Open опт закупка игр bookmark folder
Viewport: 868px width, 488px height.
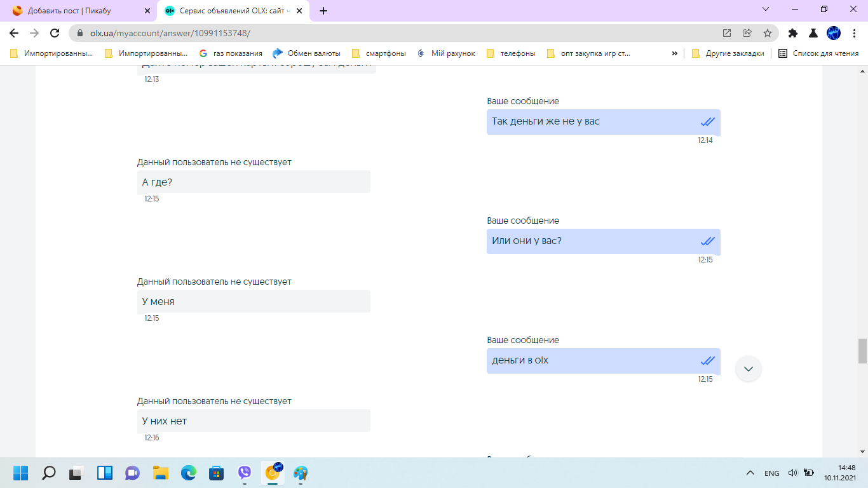tap(588, 53)
